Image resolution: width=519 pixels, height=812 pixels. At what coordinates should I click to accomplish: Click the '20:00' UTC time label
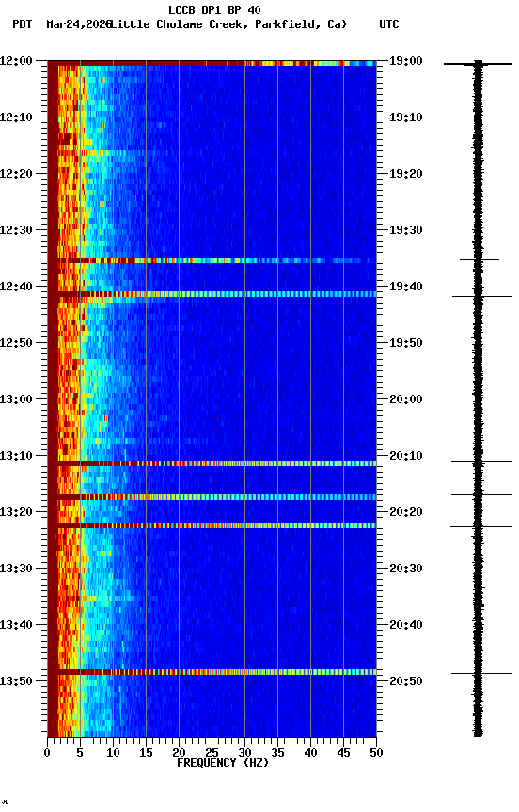coord(406,399)
